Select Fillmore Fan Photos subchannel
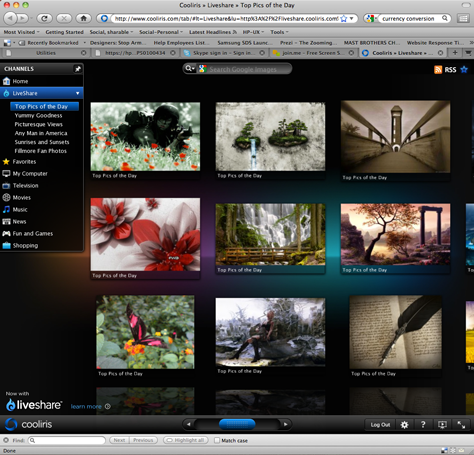 (x=40, y=151)
